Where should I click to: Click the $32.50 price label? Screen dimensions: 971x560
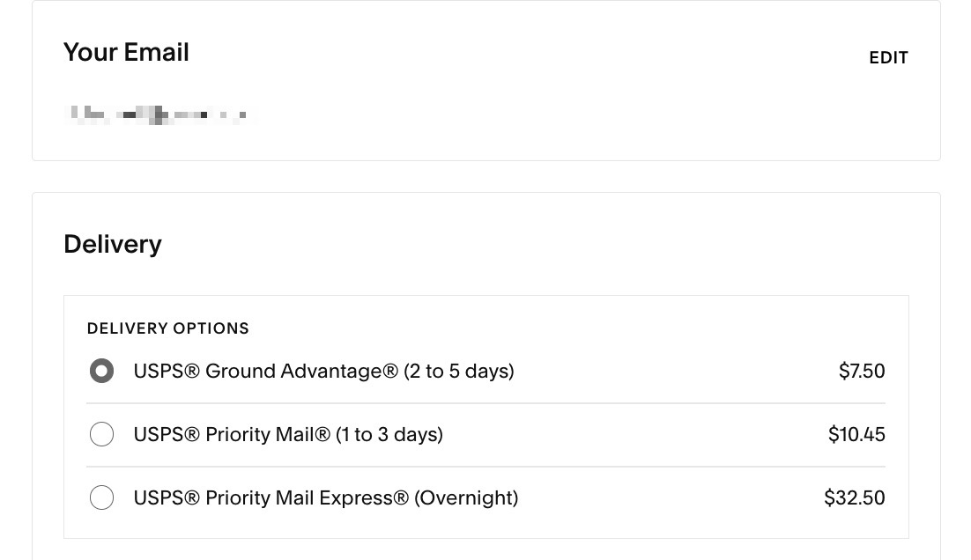pyautogui.click(x=854, y=497)
